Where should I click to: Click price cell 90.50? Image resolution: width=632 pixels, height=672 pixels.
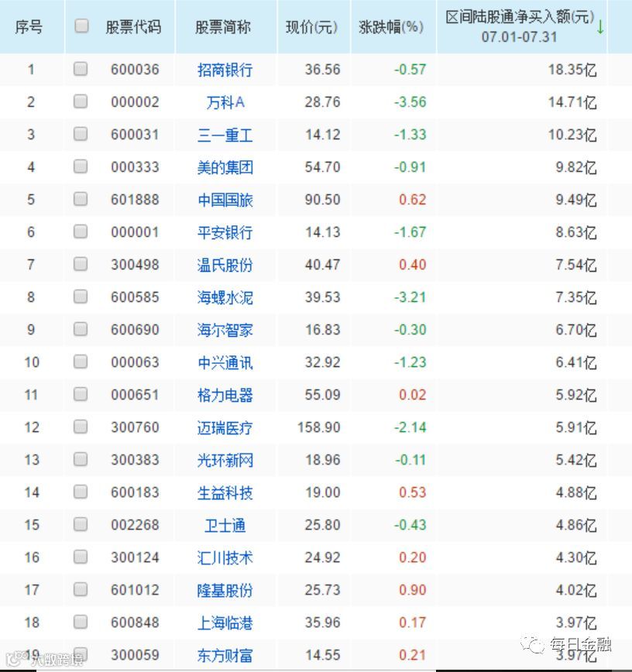(322, 200)
